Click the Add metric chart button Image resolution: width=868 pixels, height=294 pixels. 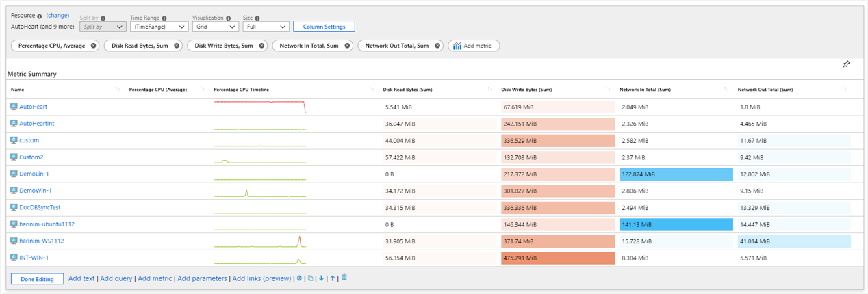(474, 46)
